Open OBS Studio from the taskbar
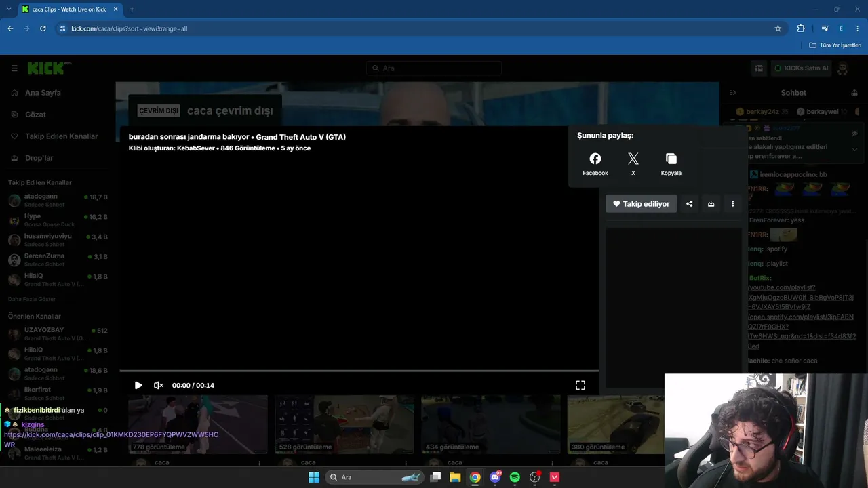 pyautogui.click(x=535, y=477)
